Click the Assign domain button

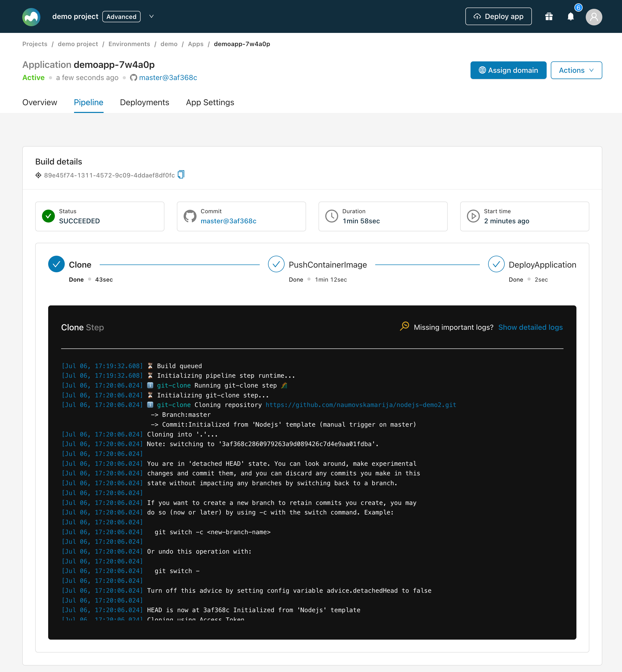coord(508,70)
